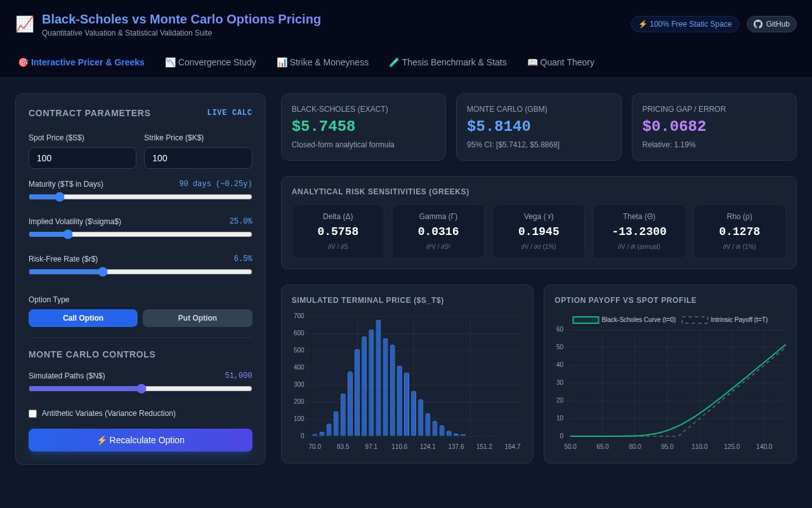Click the chart logo icon in header

[x=24, y=24]
